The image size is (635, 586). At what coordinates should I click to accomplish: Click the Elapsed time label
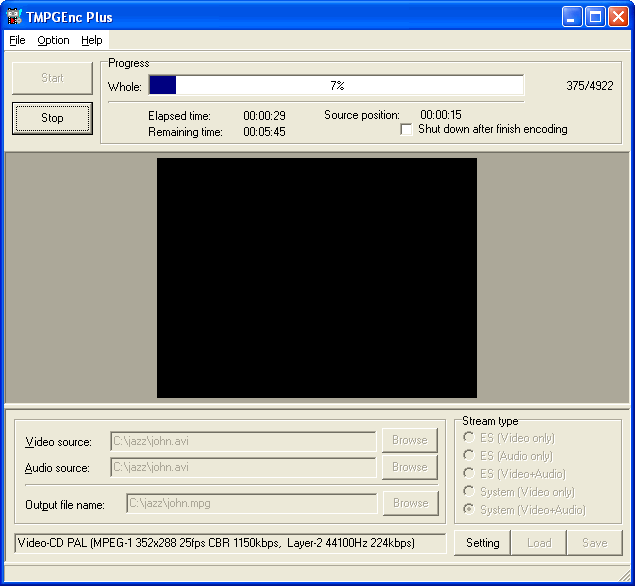pyautogui.click(x=179, y=116)
